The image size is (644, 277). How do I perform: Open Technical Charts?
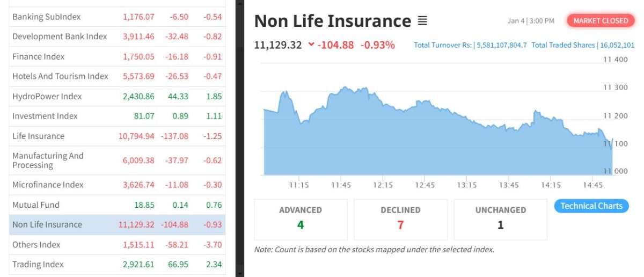click(x=591, y=206)
